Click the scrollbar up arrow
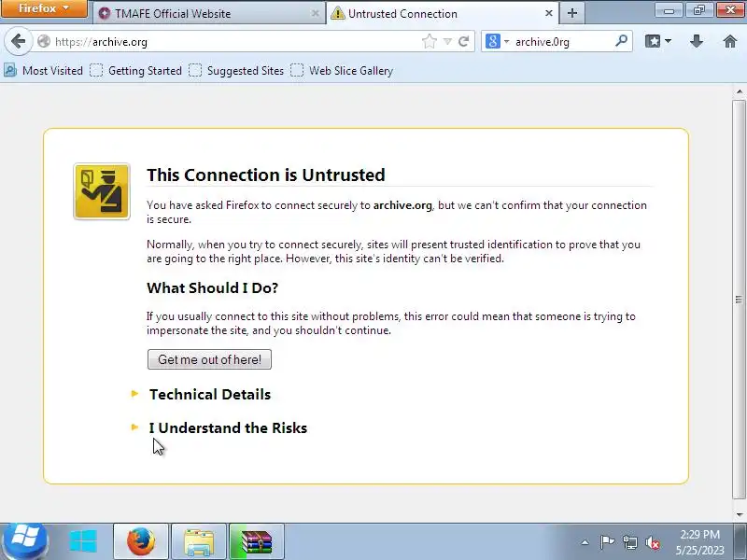This screenshot has width=747, height=560. 740,91
